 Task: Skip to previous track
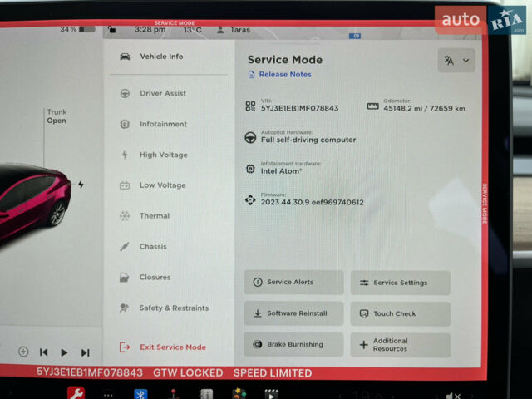pos(44,352)
